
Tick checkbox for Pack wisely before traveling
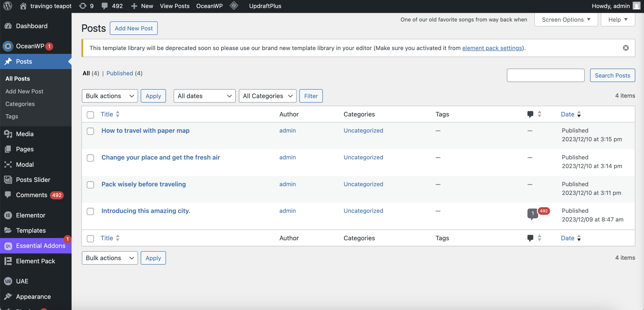(x=90, y=185)
